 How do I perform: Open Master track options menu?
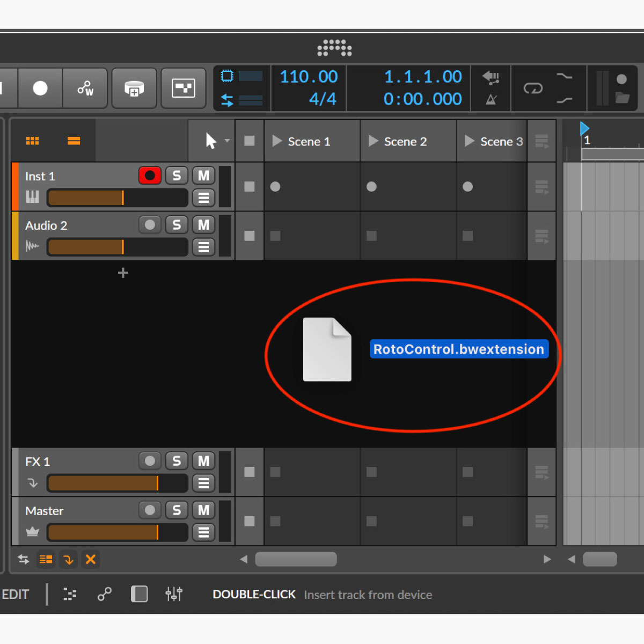pyautogui.click(x=203, y=533)
